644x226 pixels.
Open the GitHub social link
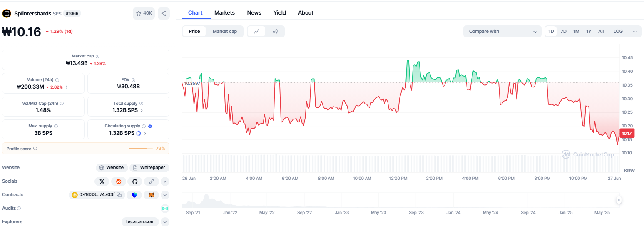pos(135,181)
